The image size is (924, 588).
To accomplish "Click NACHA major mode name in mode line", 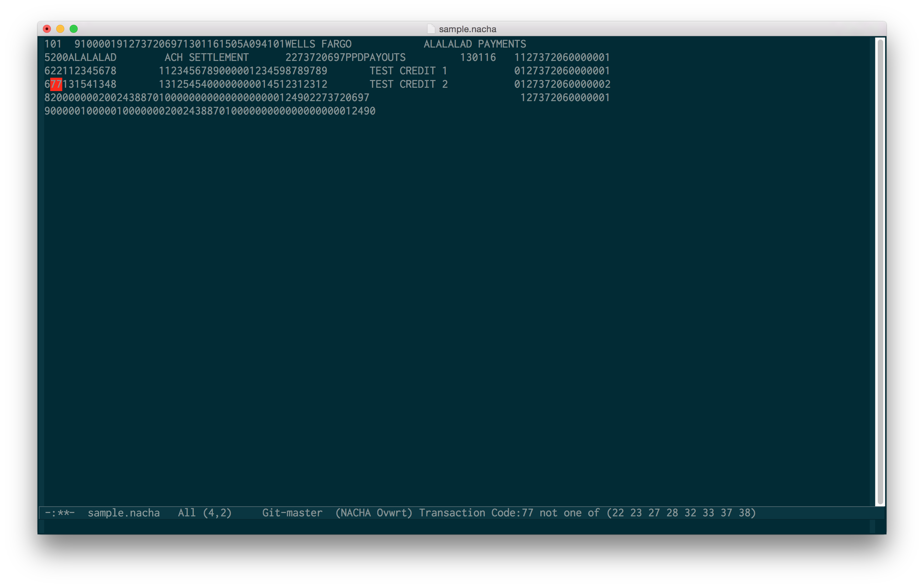I will (355, 513).
